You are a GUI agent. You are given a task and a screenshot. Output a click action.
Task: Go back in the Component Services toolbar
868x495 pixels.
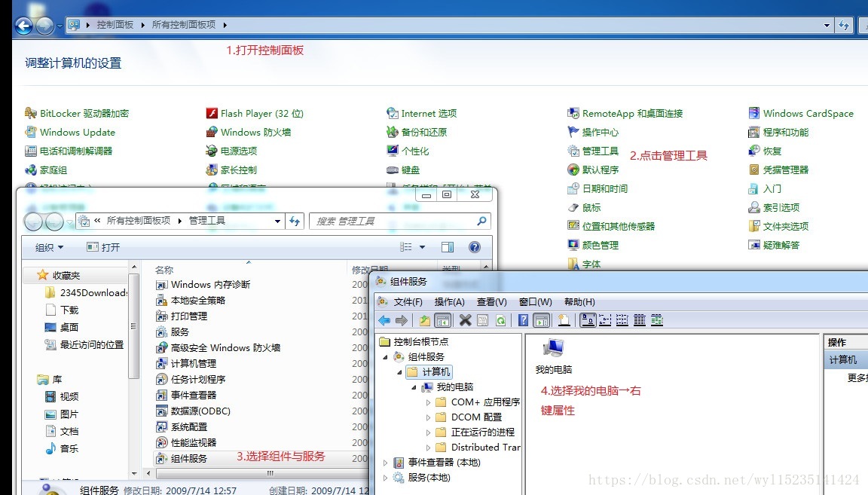(384, 320)
